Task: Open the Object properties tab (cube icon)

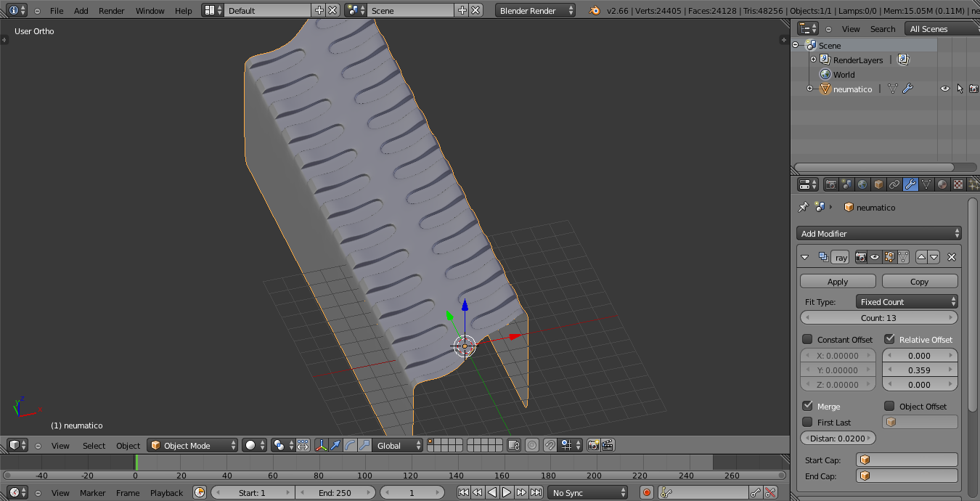Action: 878,184
